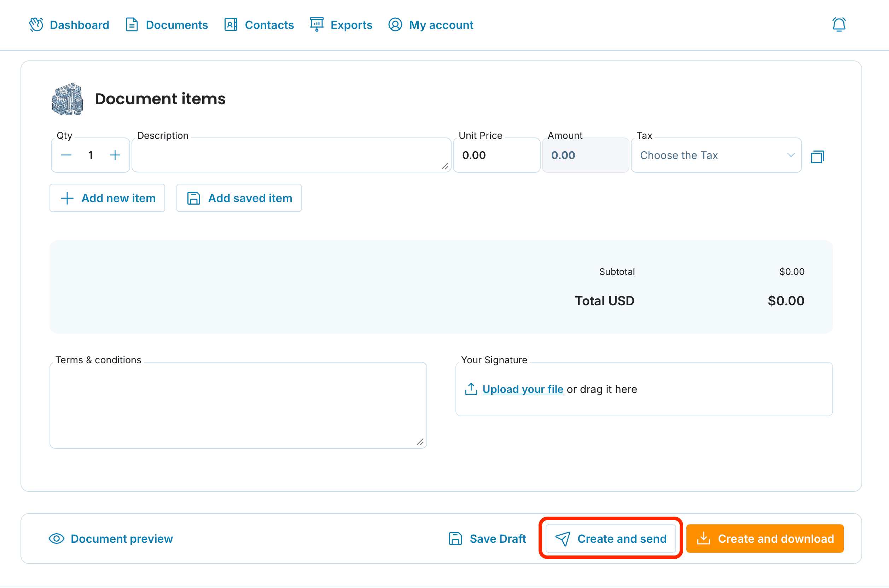Navigate to Contacts

(x=259, y=25)
